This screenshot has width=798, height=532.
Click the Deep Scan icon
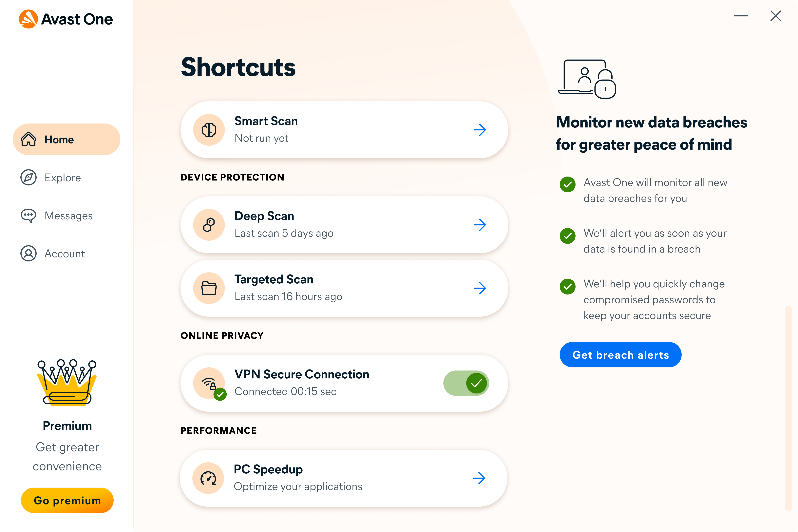click(209, 224)
